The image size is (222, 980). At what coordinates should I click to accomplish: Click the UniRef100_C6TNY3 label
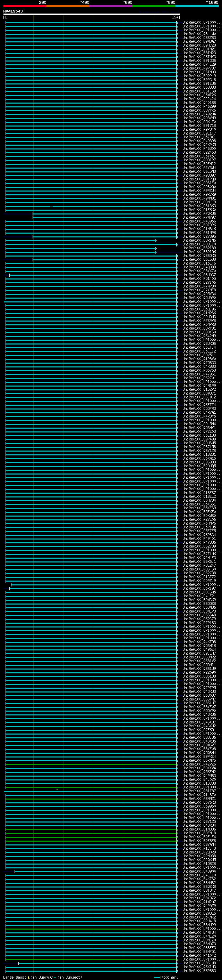pos(199,57)
